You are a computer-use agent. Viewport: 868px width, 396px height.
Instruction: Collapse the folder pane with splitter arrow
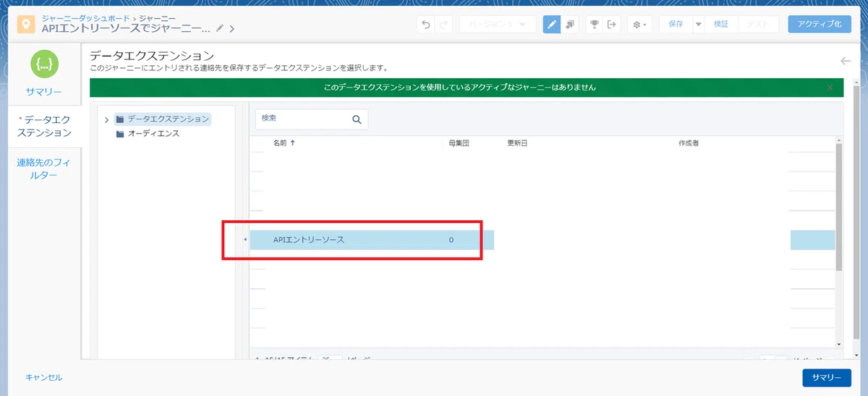click(244, 240)
